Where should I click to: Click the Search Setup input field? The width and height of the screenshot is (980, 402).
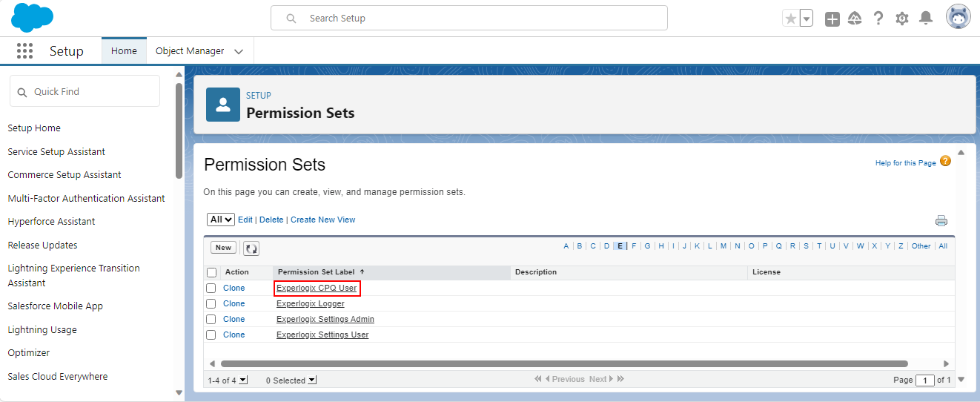tap(469, 18)
